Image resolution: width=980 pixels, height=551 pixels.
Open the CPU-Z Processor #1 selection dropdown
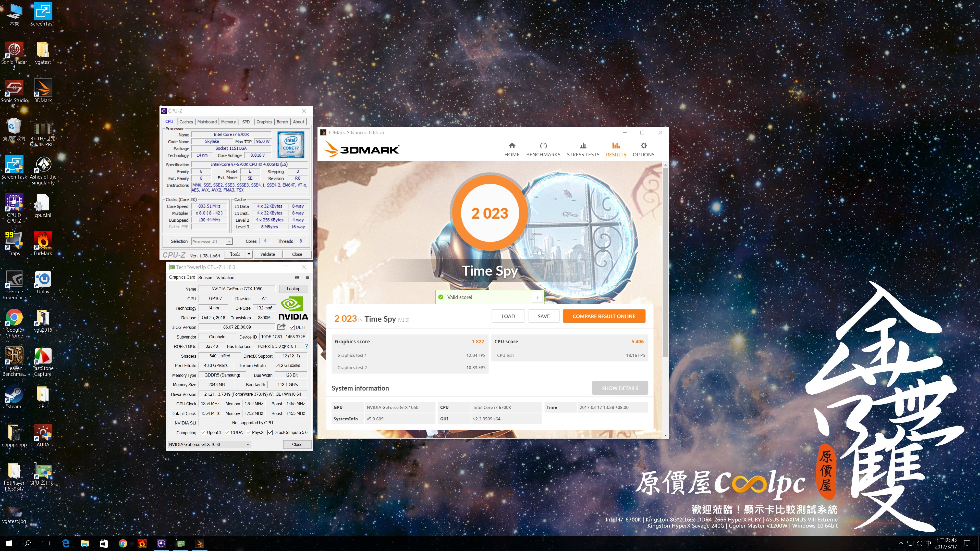pos(212,242)
